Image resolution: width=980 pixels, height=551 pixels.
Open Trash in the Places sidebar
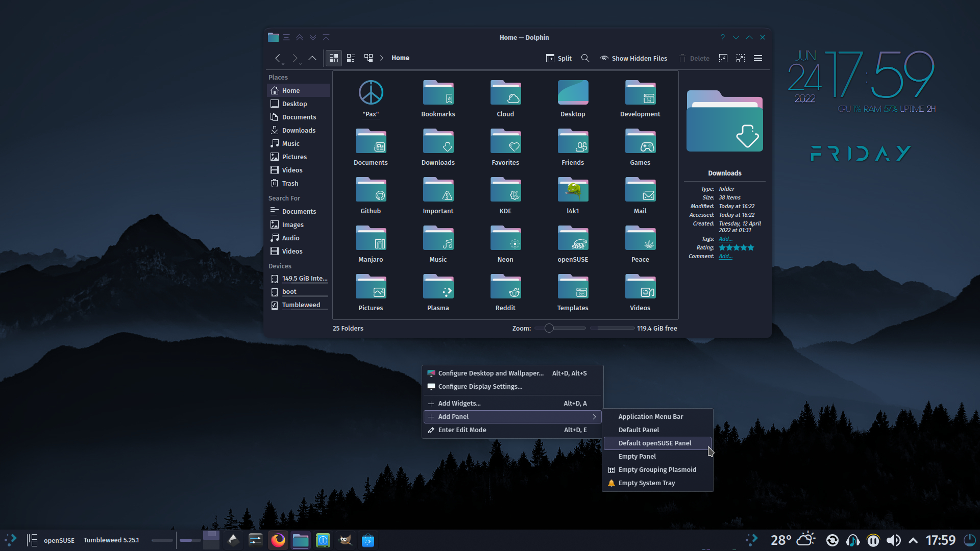[x=299, y=183]
